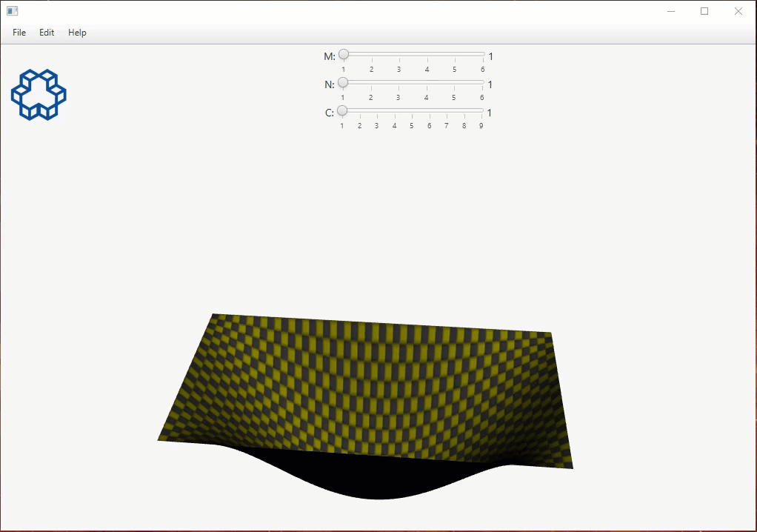This screenshot has height=532, width=757.
Task: Click the M: slider label
Action: (x=330, y=56)
